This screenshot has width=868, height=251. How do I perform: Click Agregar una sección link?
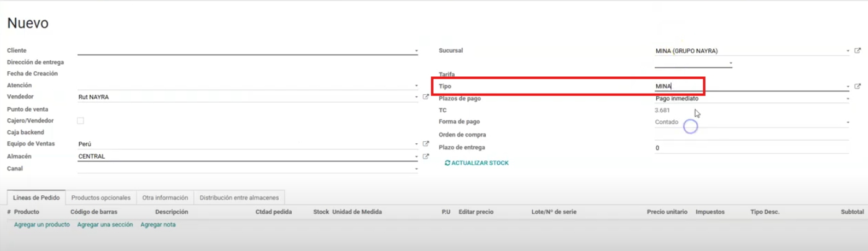pyautogui.click(x=105, y=224)
